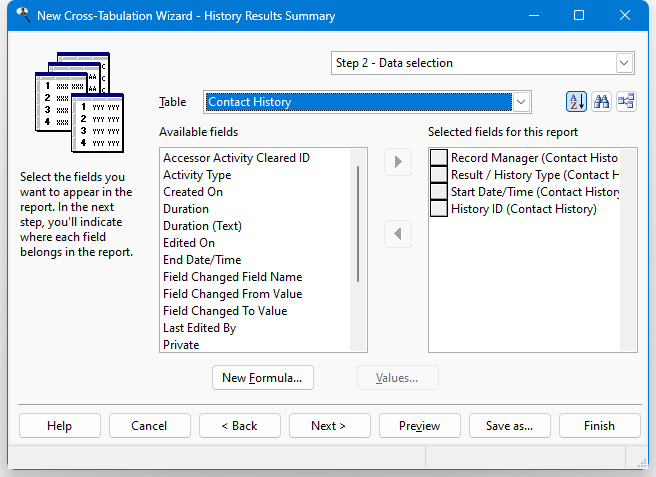The width and height of the screenshot is (656, 477).
Task: Click the stacked report tables illustration
Action: [79, 102]
